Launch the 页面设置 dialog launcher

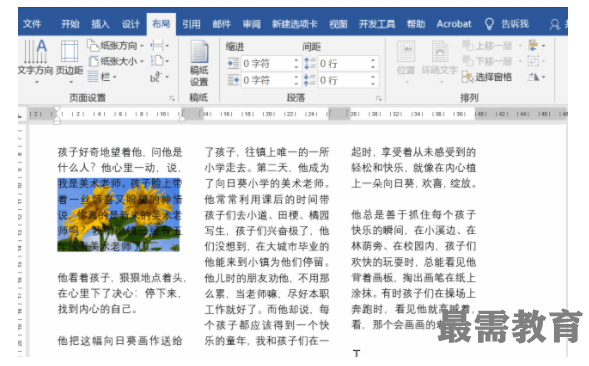click(172, 98)
